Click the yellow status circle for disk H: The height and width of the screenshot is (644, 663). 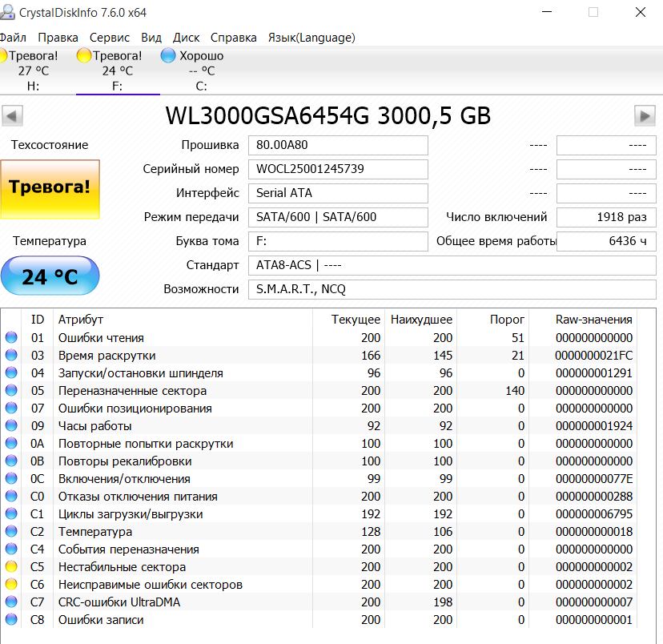tap(2, 56)
